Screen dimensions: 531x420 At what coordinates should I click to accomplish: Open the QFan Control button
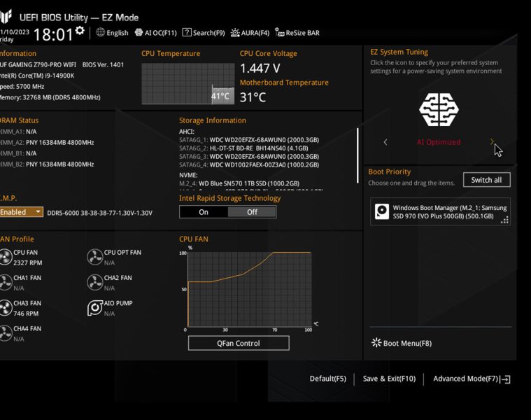tap(239, 343)
